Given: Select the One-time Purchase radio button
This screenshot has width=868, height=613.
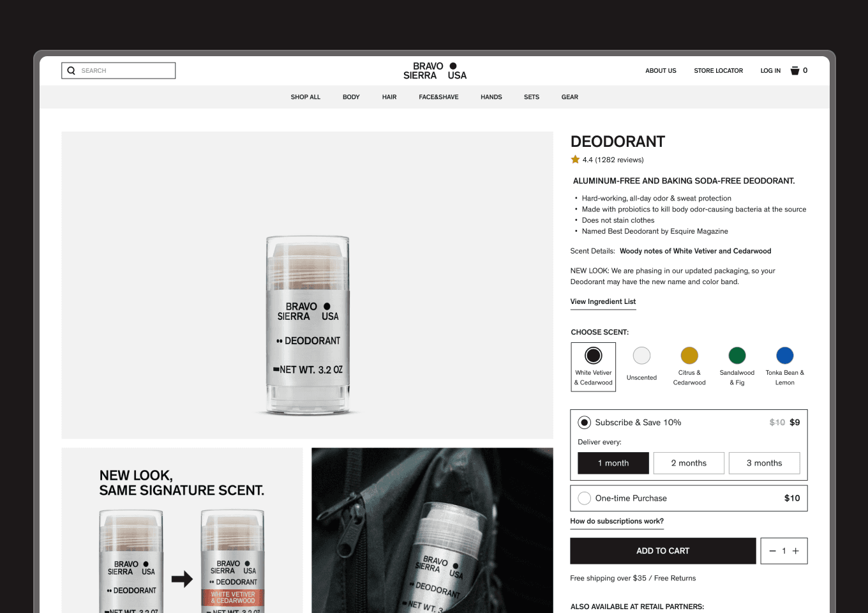Looking at the screenshot, I should pyautogui.click(x=584, y=498).
